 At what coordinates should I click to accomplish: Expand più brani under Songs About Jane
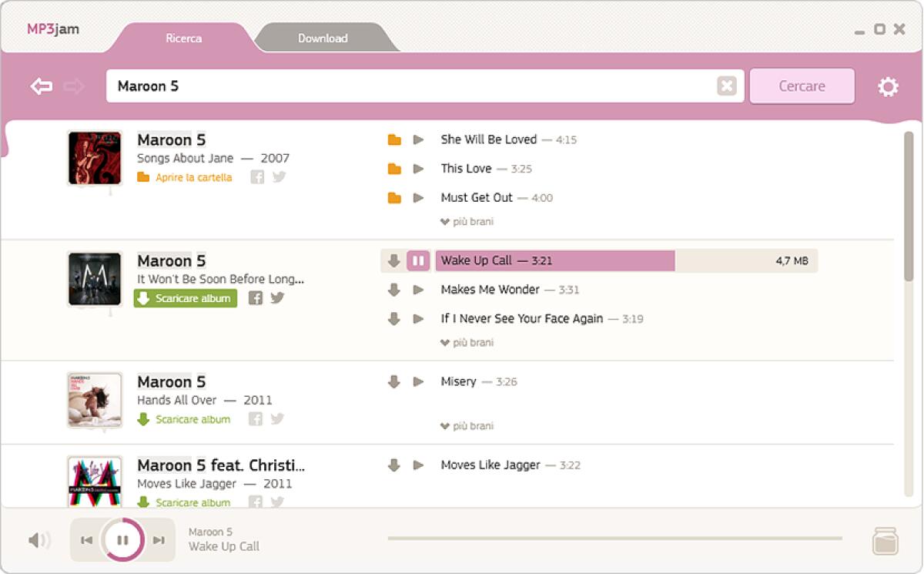(467, 221)
